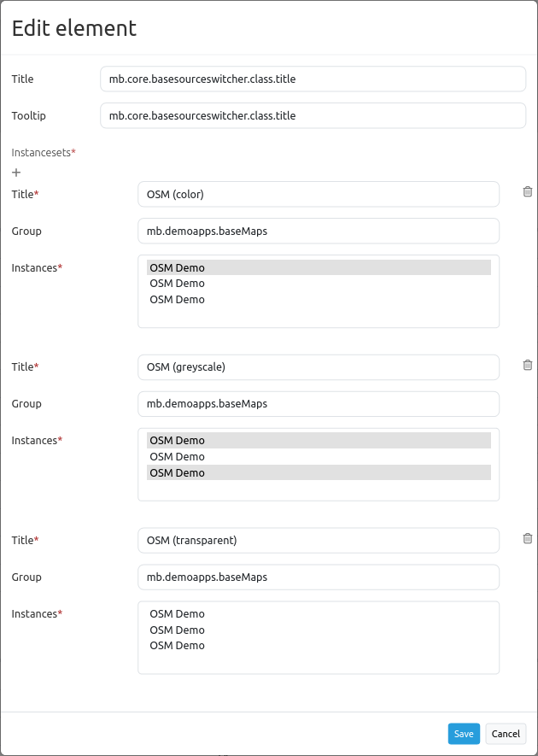Delete the OSM (greyscale) instanceset
The width and height of the screenshot is (538, 756).
click(x=527, y=365)
